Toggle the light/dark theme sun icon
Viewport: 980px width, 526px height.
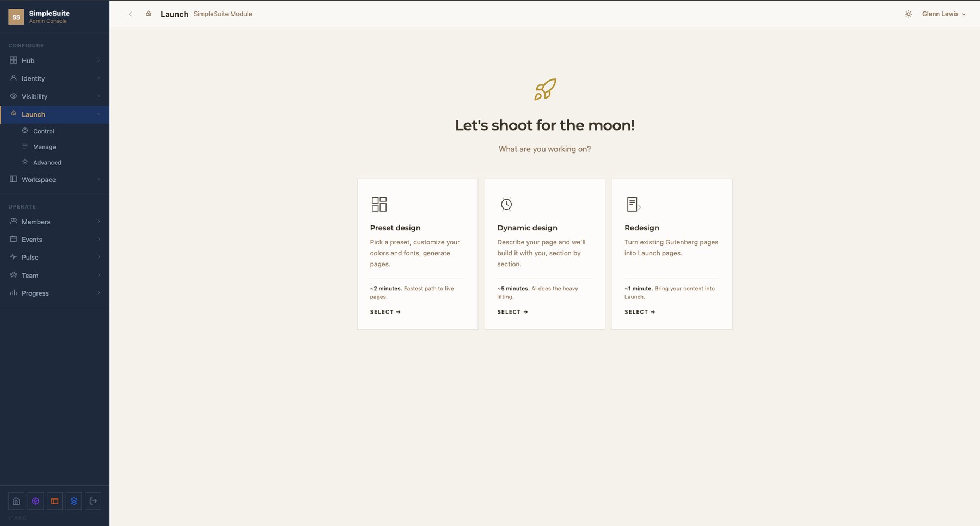(908, 14)
